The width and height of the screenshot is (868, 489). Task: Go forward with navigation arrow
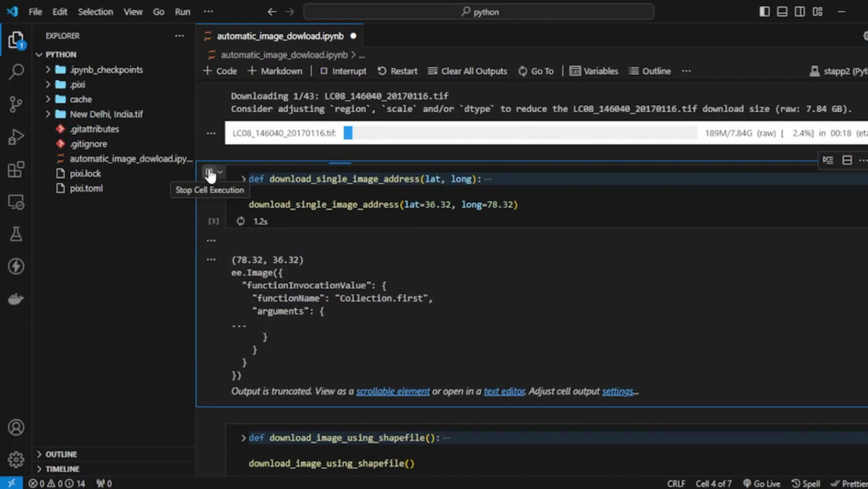[290, 11]
